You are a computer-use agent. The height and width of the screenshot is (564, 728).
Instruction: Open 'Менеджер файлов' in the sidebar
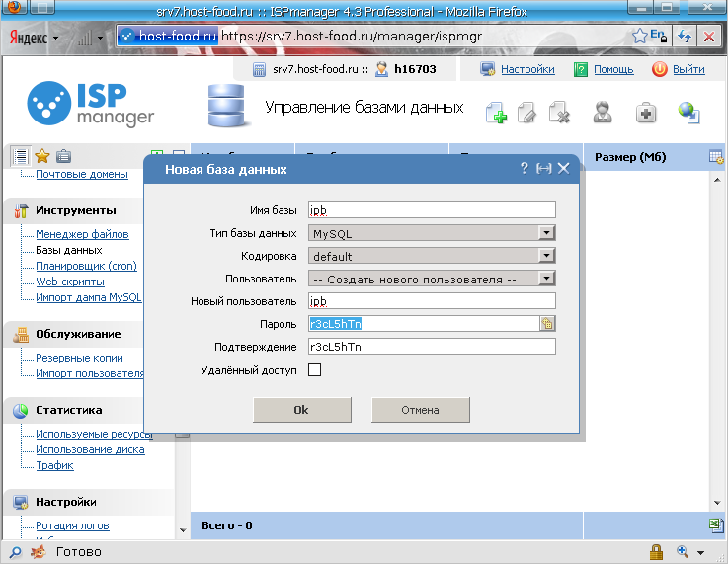(82, 234)
